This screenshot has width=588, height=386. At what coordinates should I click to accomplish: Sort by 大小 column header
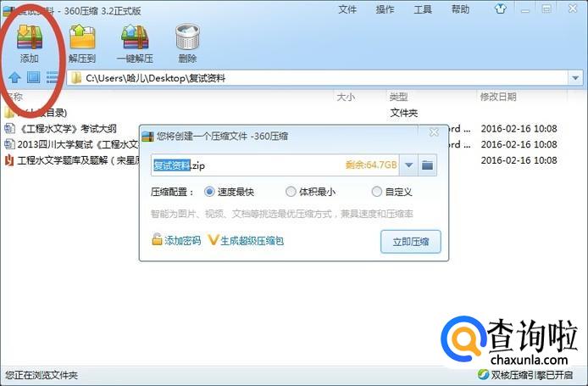pyautogui.click(x=346, y=97)
